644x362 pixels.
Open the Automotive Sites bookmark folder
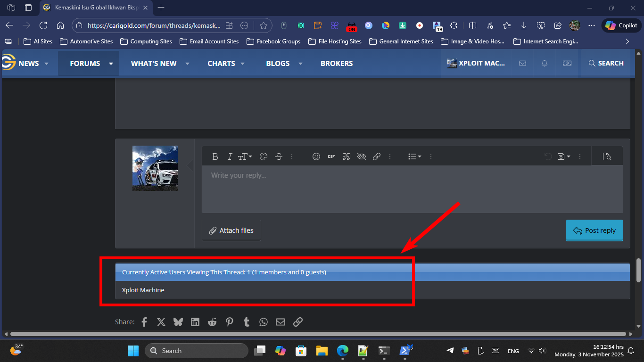tap(86, 41)
